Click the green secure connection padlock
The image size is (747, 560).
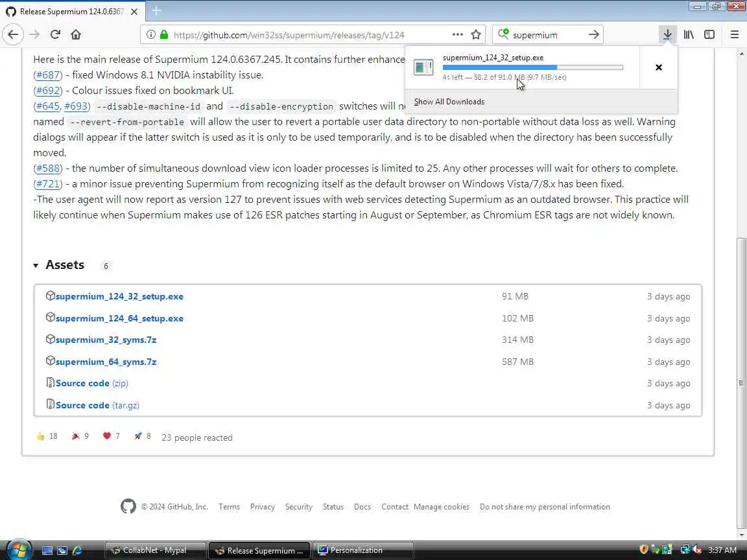pos(164,35)
